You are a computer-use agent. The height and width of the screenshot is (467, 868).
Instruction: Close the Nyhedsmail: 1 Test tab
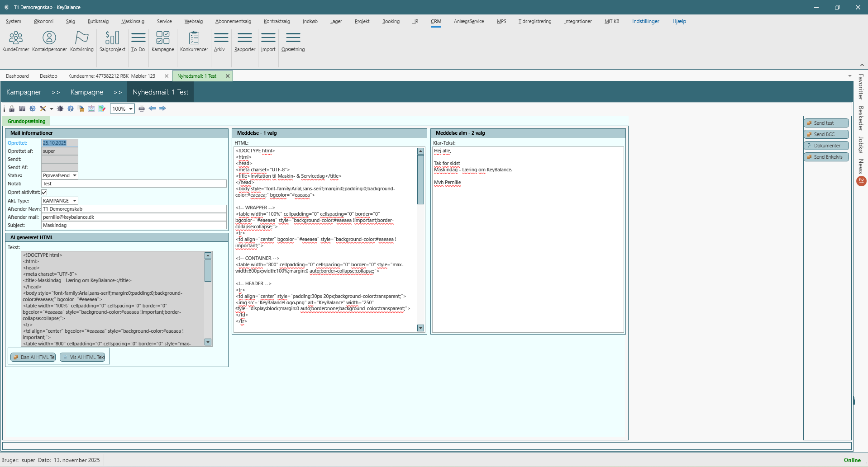click(x=228, y=76)
